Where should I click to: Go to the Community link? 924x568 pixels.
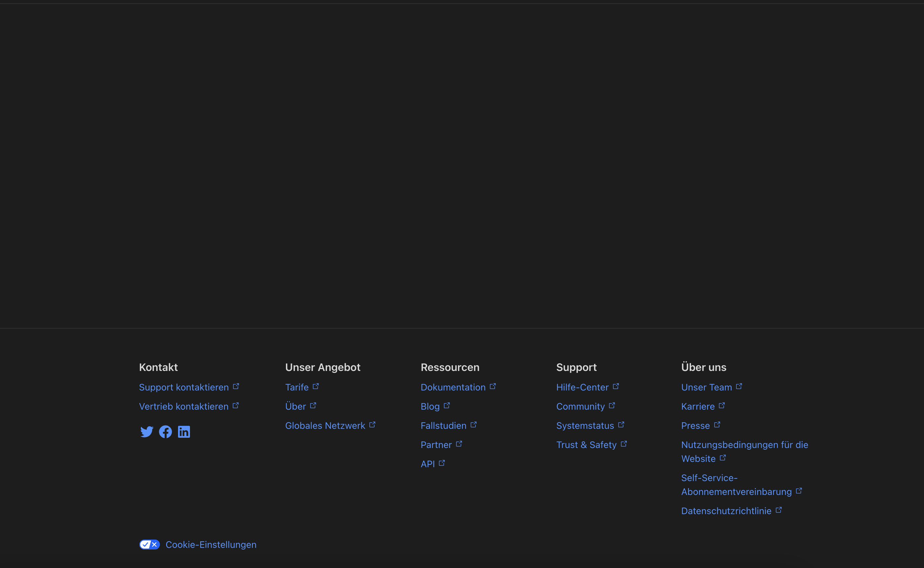point(580,406)
